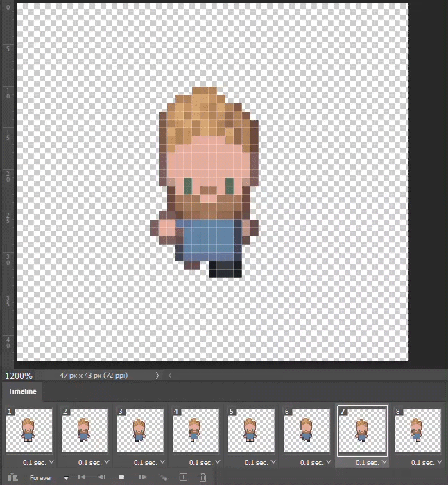Image resolution: width=448 pixels, height=485 pixels.
Task: Delete the selected frame with trash icon
Action: (x=203, y=477)
